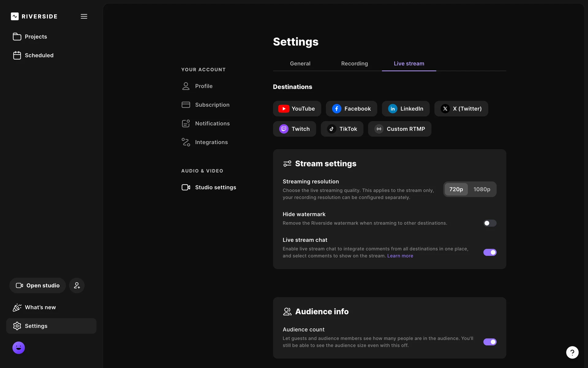Click the Learn more link
Viewport: 588px width, 368px height.
coord(400,256)
